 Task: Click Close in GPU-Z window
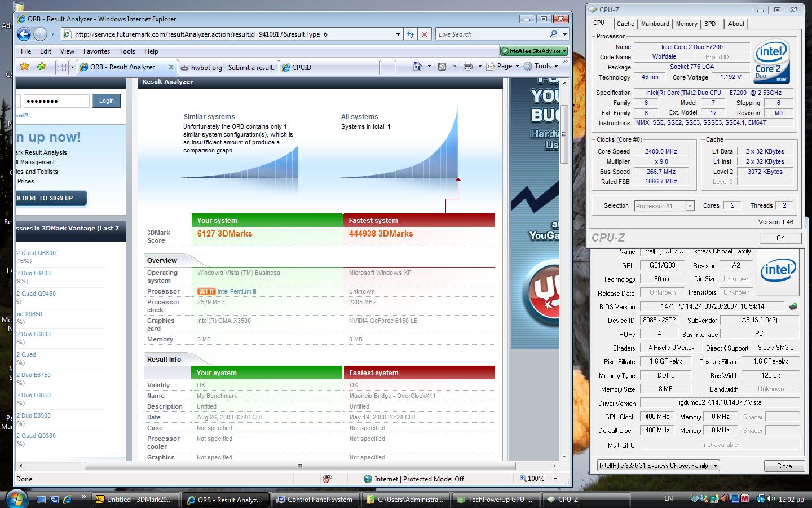(x=784, y=466)
